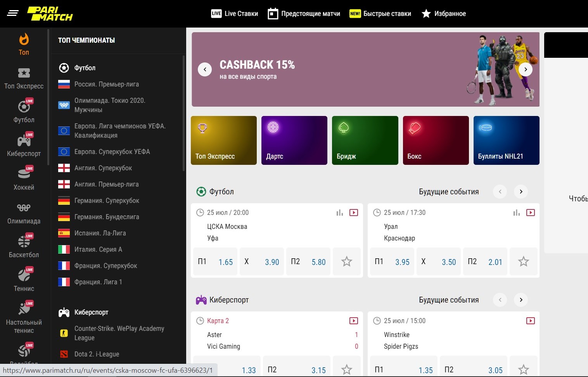Open Предстоящие матчи section

[x=304, y=14]
